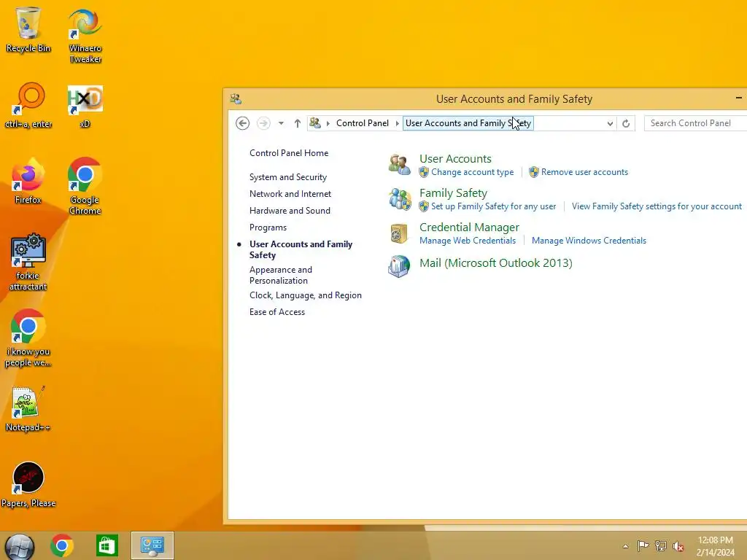The width and height of the screenshot is (747, 560).
Task: Launch Winaero Tweaker from the desktop
Action: click(85, 36)
